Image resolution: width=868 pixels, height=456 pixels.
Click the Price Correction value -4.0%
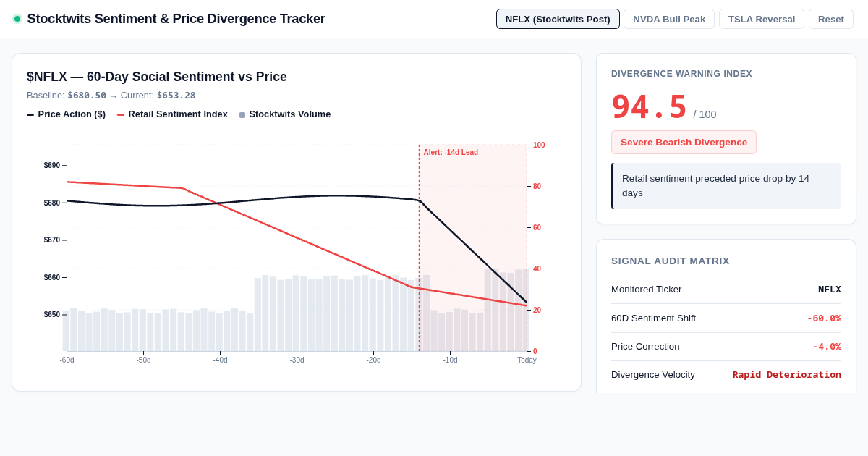(x=827, y=347)
